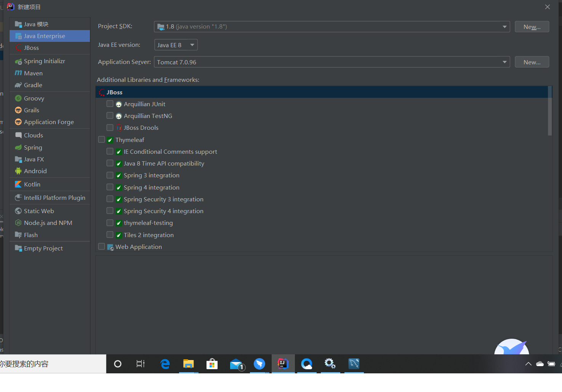Select the Spring project type label
The height and width of the screenshot is (392, 562).
pos(33,148)
